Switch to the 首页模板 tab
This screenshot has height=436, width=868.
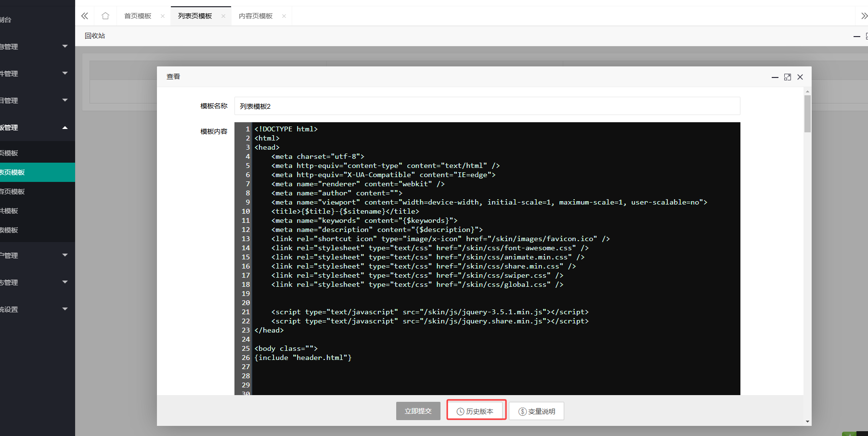(138, 16)
